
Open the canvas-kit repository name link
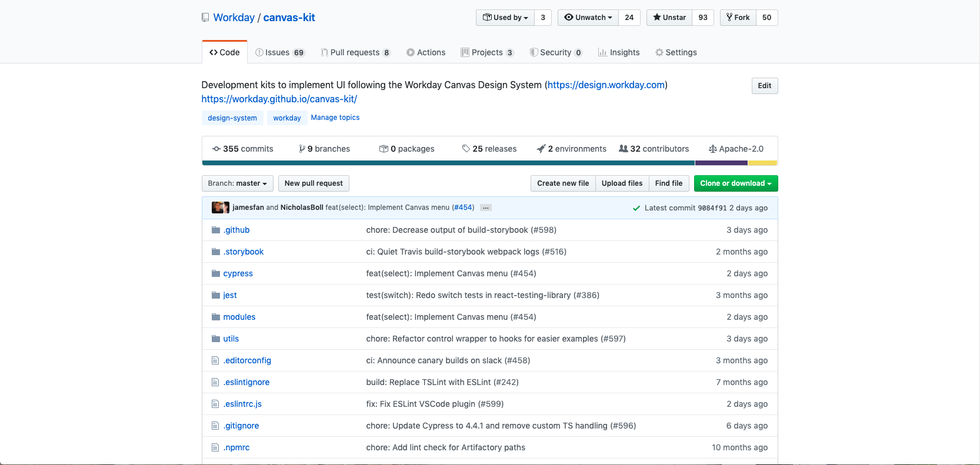tap(289, 18)
